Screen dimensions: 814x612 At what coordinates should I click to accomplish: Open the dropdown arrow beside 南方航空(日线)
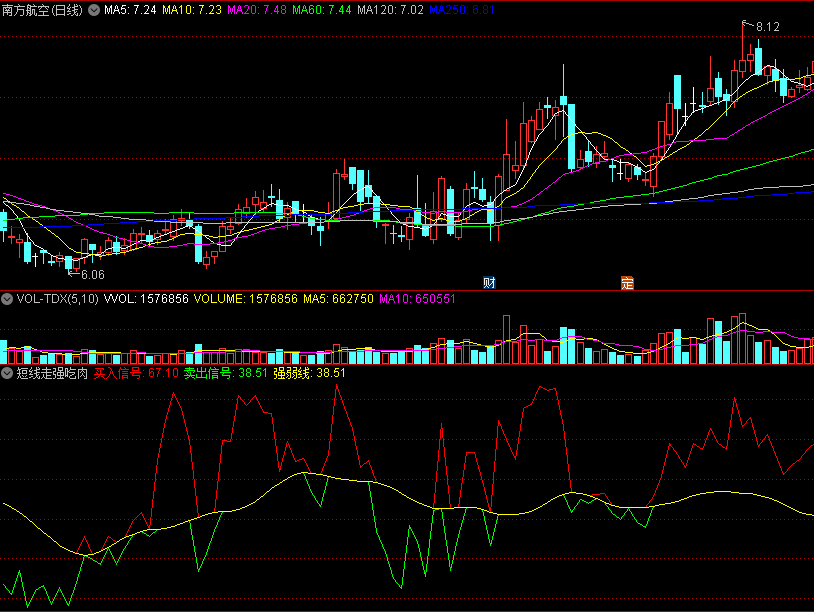[94, 10]
